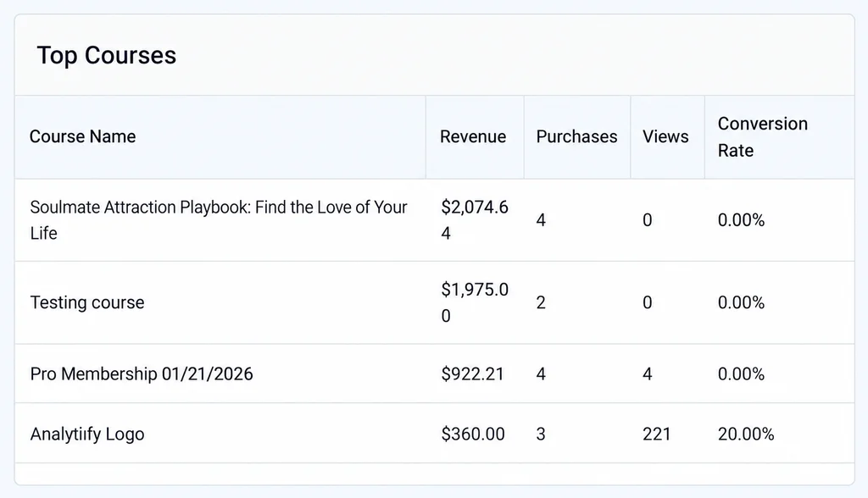The image size is (868, 498).
Task: Click Testing course conversion rate 0.00%
Action: [741, 302]
